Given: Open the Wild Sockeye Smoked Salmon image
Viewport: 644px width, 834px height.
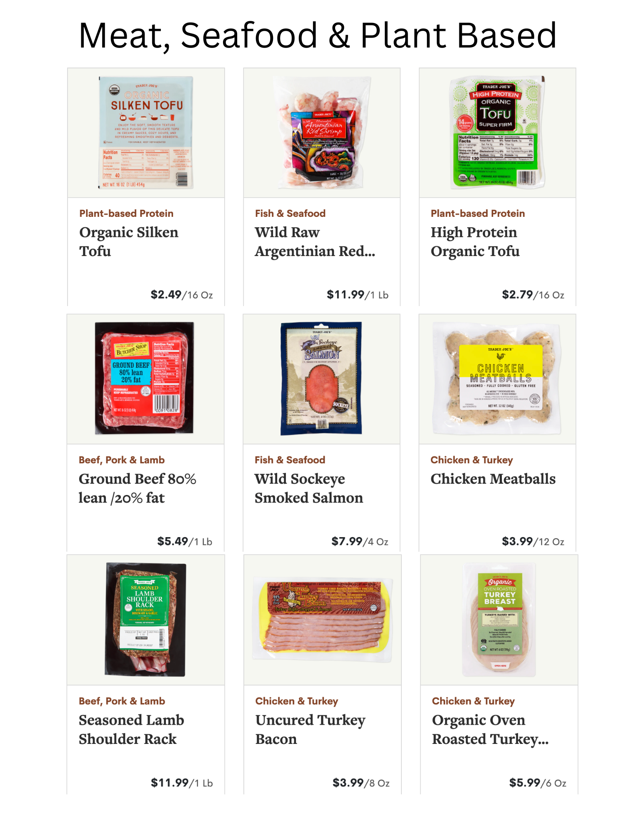Looking at the screenshot, I should click(x=321, y=378).
